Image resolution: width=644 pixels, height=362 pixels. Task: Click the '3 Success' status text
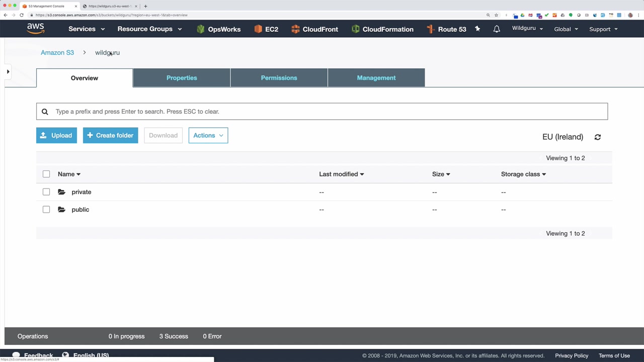pyautogui.click(x=174, y=336)
